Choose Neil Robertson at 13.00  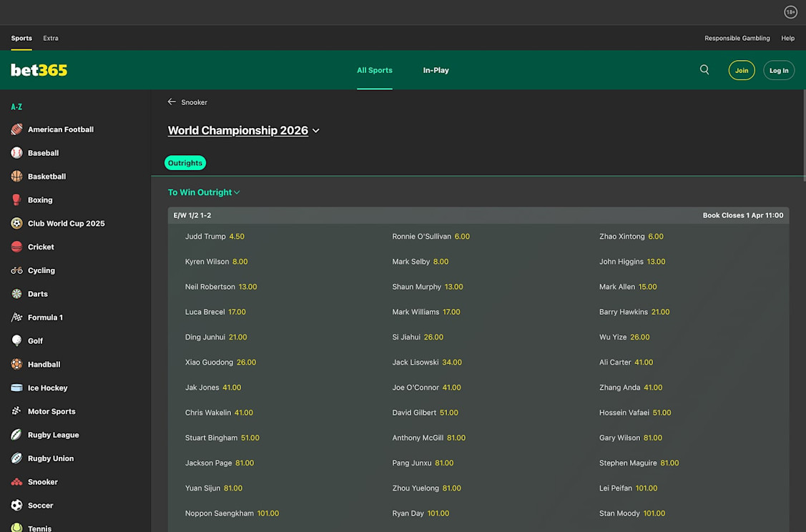[x=221, y=287]
